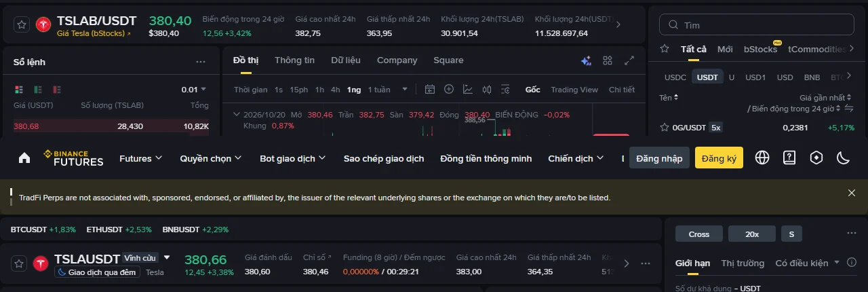Open the Sao chép giao dịch menu item
Screen dimensions: 868x292
[384, 158]
